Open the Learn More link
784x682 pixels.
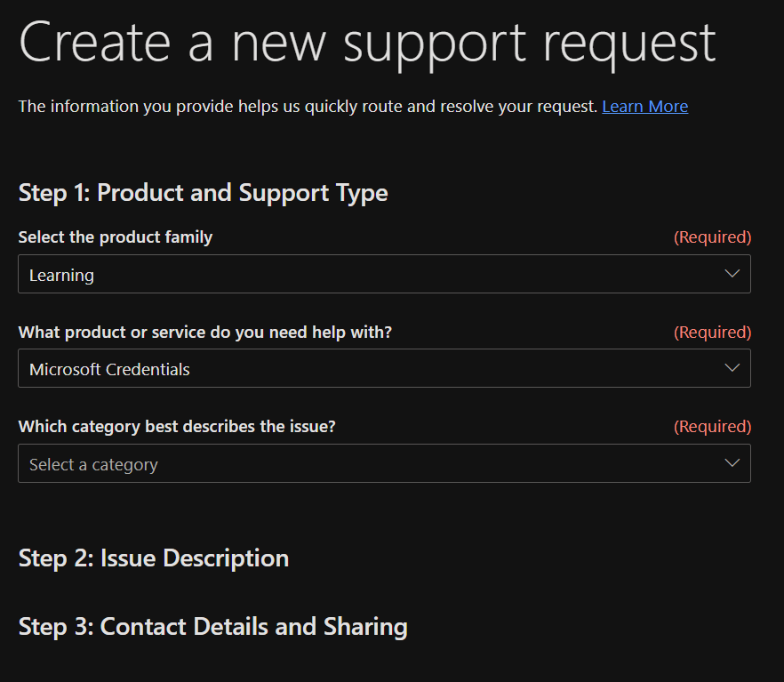(x=644, y=107)
